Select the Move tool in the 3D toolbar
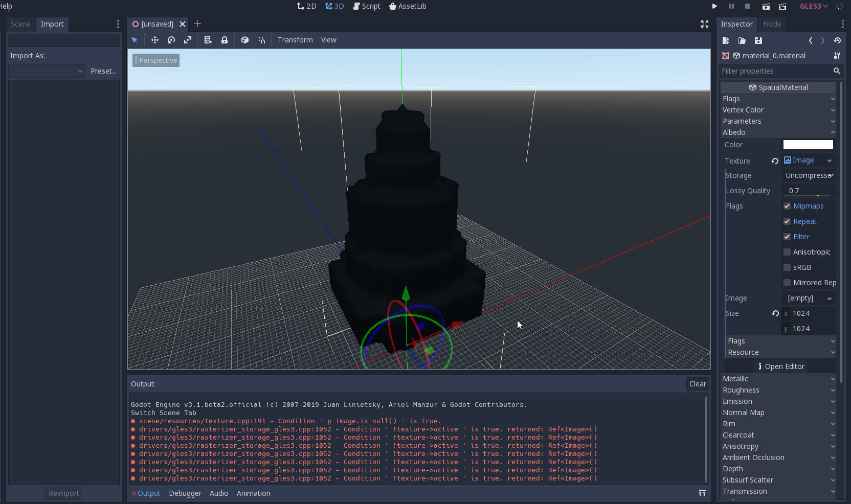The height and width of the screenshot is (504, 851). pos(154,40)
